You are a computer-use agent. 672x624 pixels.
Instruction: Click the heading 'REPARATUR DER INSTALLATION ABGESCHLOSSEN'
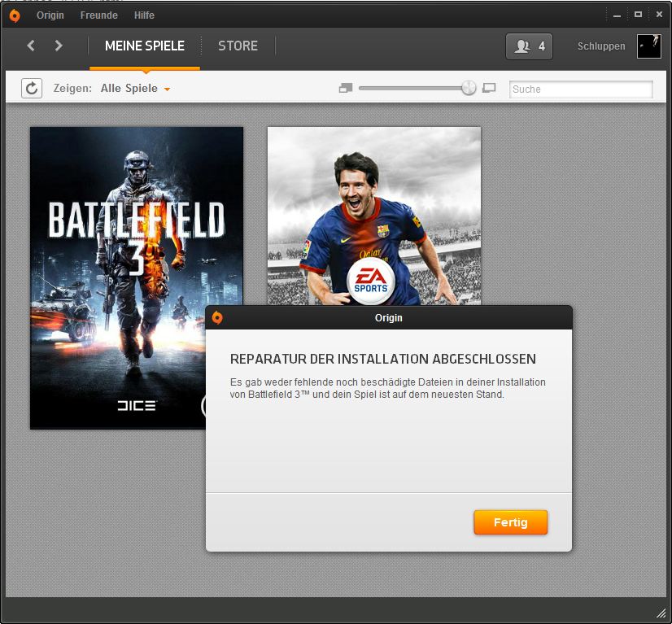[382, 359]
